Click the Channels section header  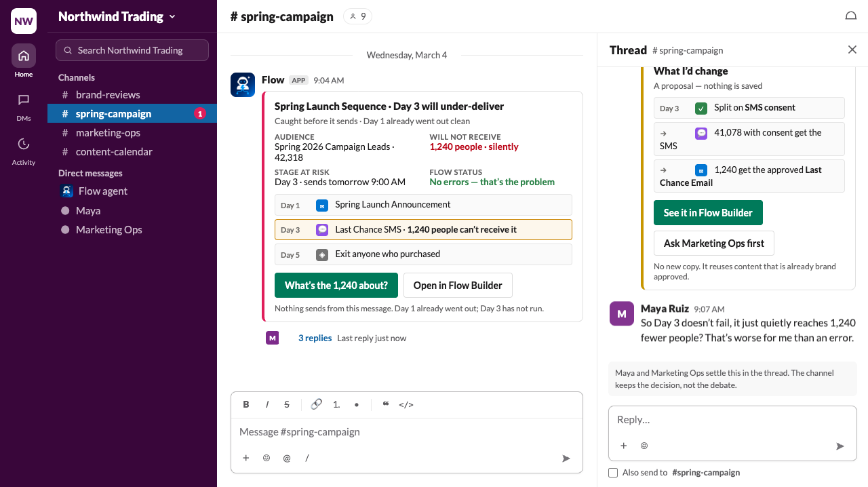point(77,77)
